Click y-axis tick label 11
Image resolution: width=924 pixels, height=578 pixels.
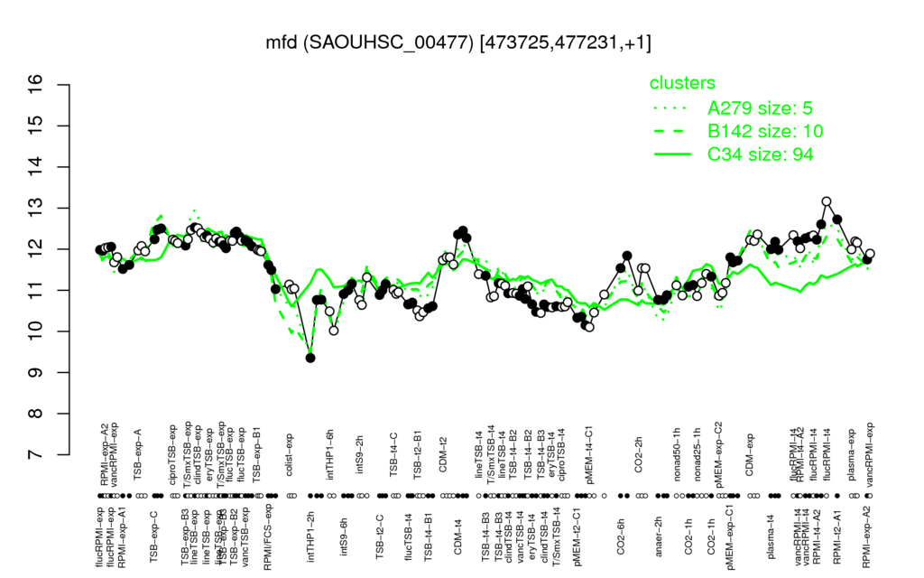point(36,290)
